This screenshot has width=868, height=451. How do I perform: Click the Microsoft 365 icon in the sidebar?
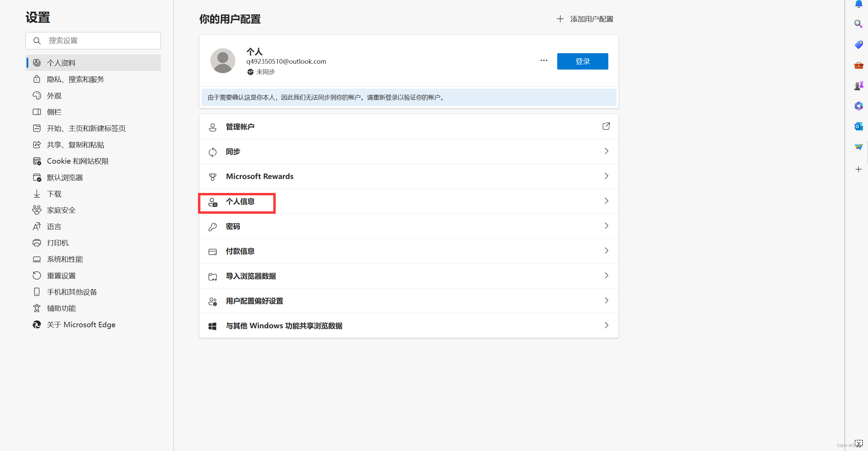[x=858, y=106]
